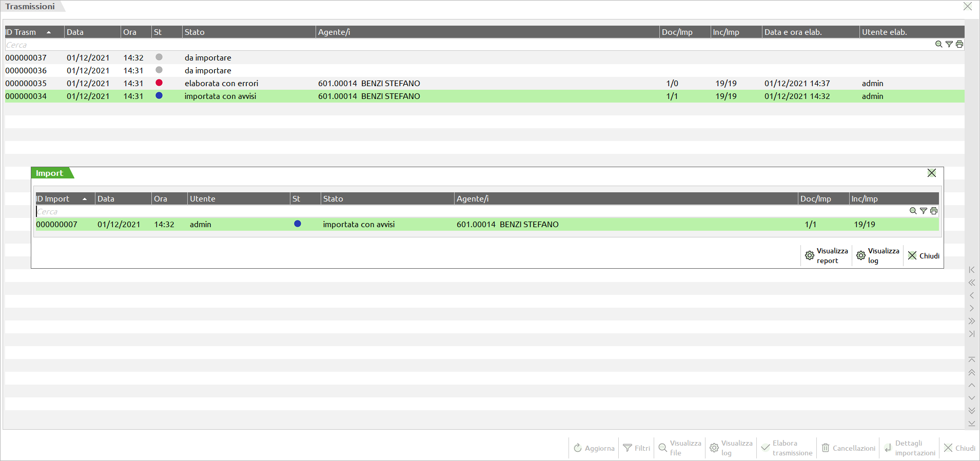Click the search magnifier icon in Trasmissioni grid
Screen dimensions: 980x461
(938, 45)
